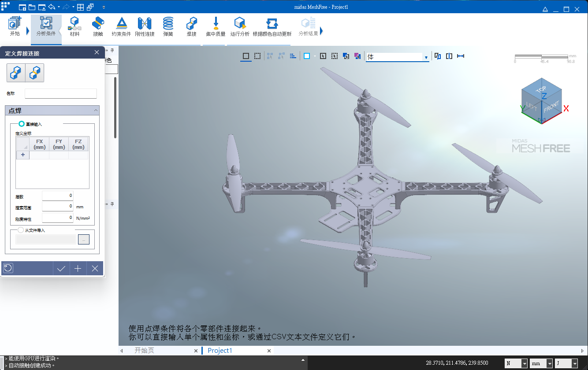The width and height of the screenshot is (588, 370).
Task: Expand the status message log arrow
Action: (x=303, y=360)
